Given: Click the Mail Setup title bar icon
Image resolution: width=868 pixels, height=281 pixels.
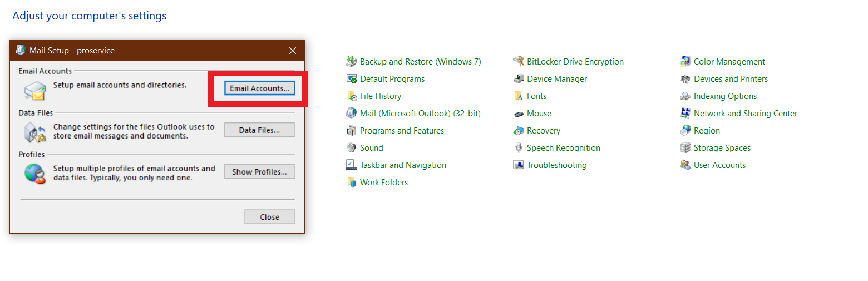Looking at the screenshot, I should tap(20, 50).
